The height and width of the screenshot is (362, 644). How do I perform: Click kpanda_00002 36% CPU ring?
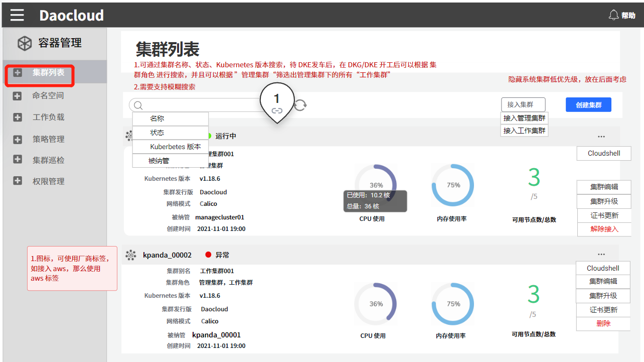click(376, 304)
